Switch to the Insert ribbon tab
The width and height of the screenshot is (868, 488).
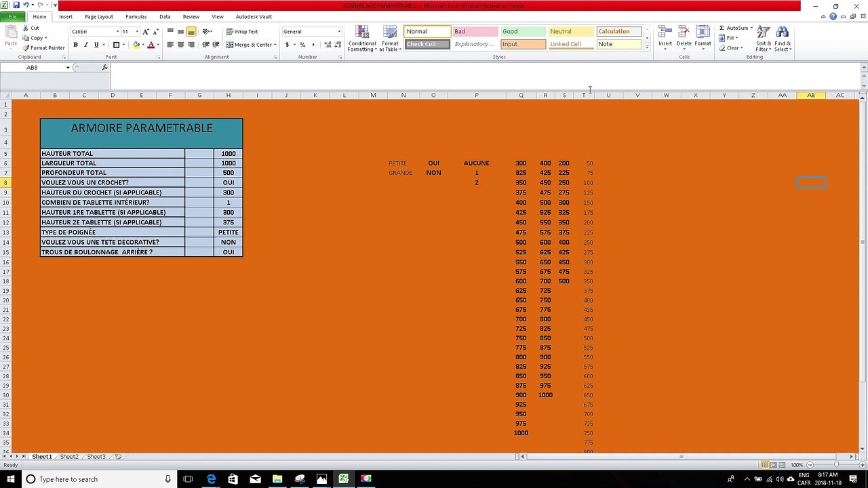pos(66,16)
